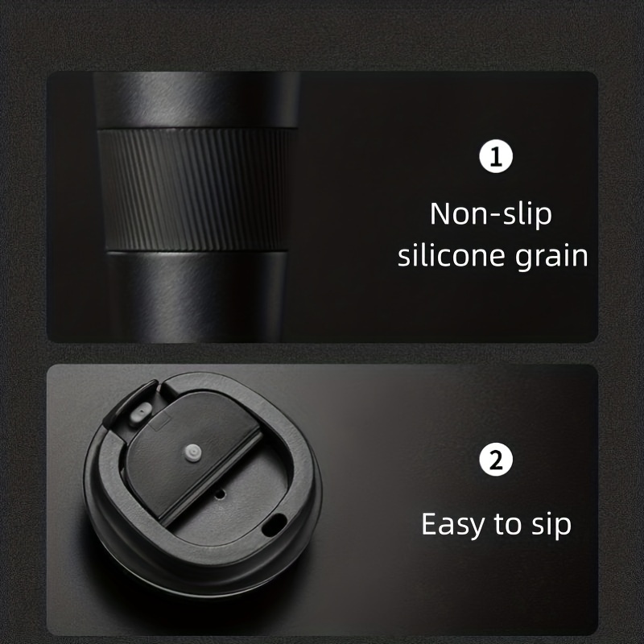Image resolution: width=644 pixels, height=644 pixels.
Task: Click the "Easy to sip" caption
Action: (496, 525)
